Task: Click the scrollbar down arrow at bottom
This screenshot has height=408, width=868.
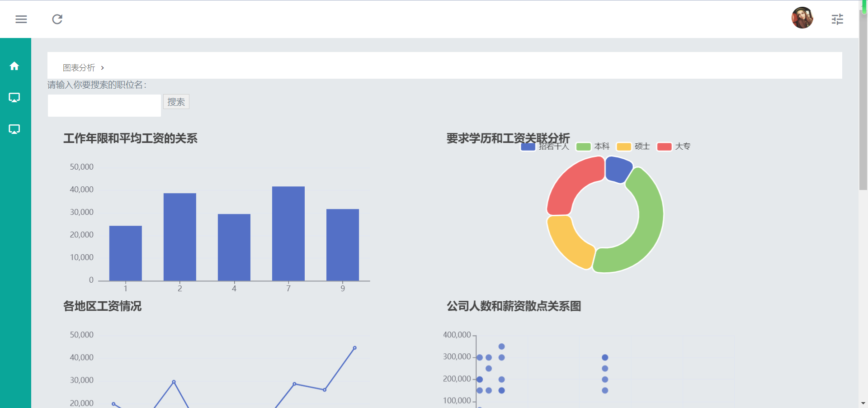Action: pos(863,403)
